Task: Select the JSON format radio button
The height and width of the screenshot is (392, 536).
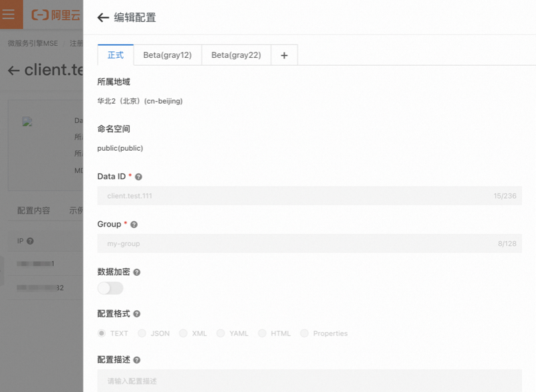Action: pyautogui.click(x=142, y=334)
